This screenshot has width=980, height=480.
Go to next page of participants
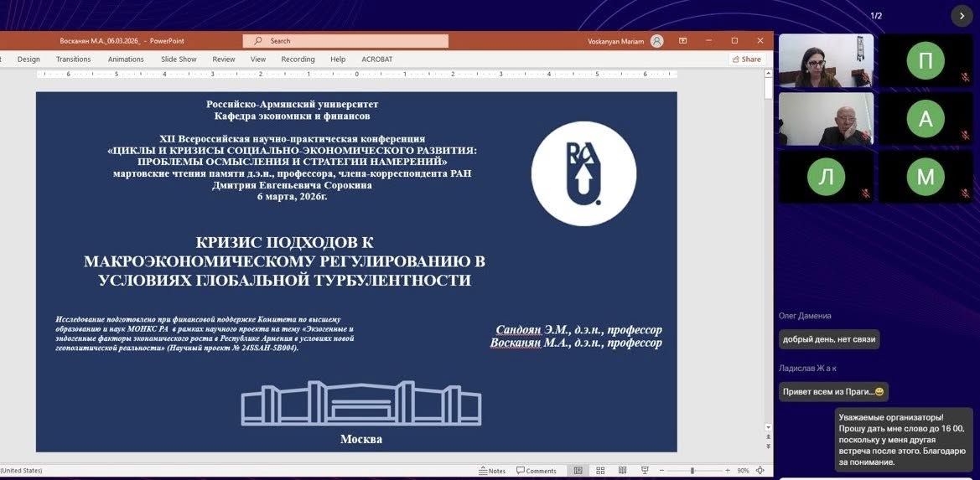point(961,15)
